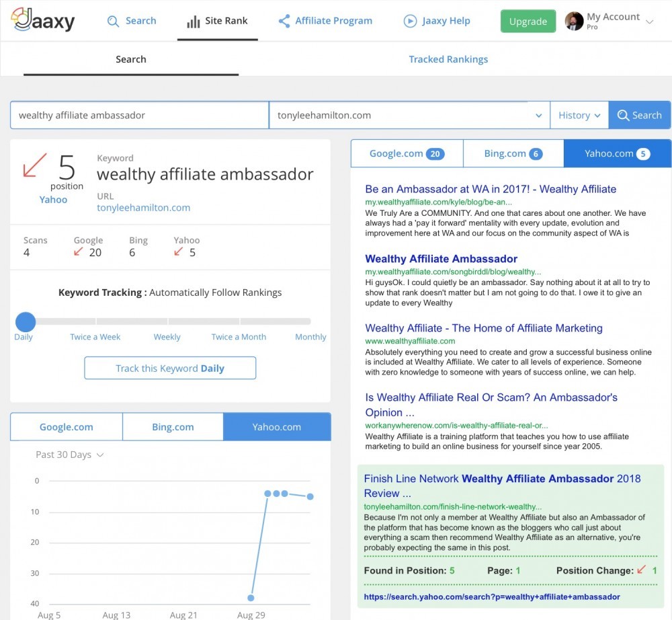Viewport: 672px width, 620px height.
Task: Click the keyword input field
Action: tap(139, 115)
